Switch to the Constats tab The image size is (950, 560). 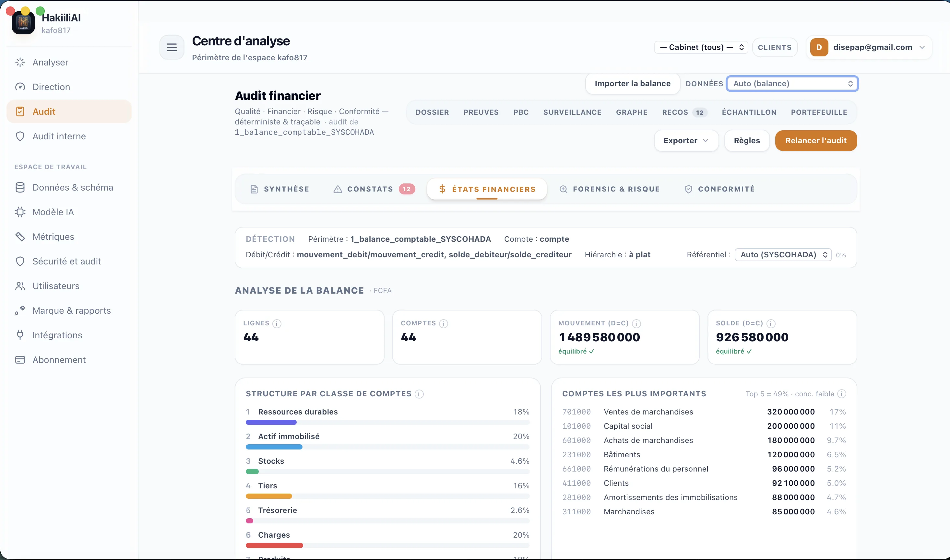point(374,189)
